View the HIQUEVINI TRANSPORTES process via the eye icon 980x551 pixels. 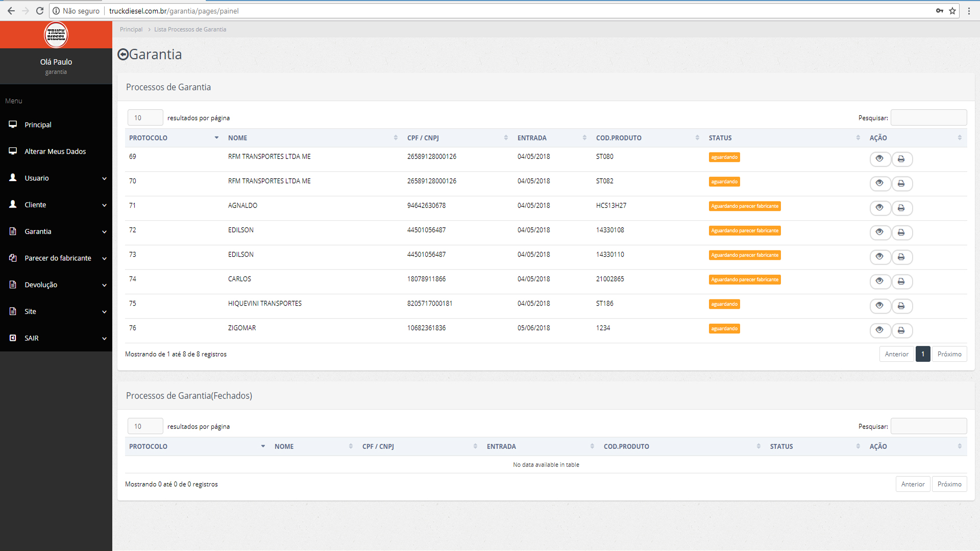pos(879,306)
